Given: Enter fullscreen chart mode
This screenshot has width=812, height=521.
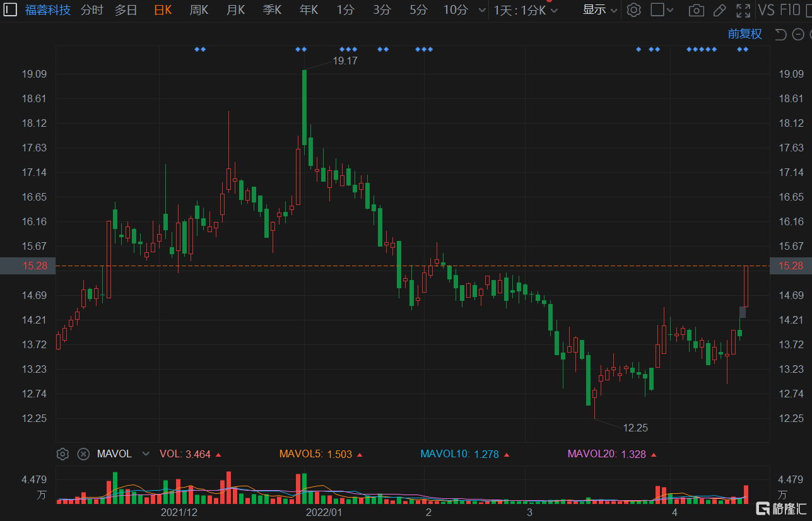Looking at the screenshot, I should pyautogui.click(x=744, y=10).
